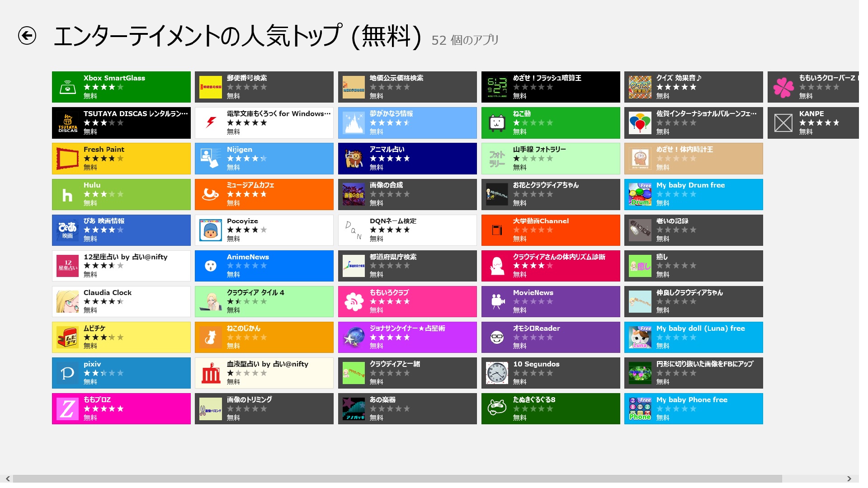
Task: Open the オモシロReader app tile
Action: coord(550,337)
